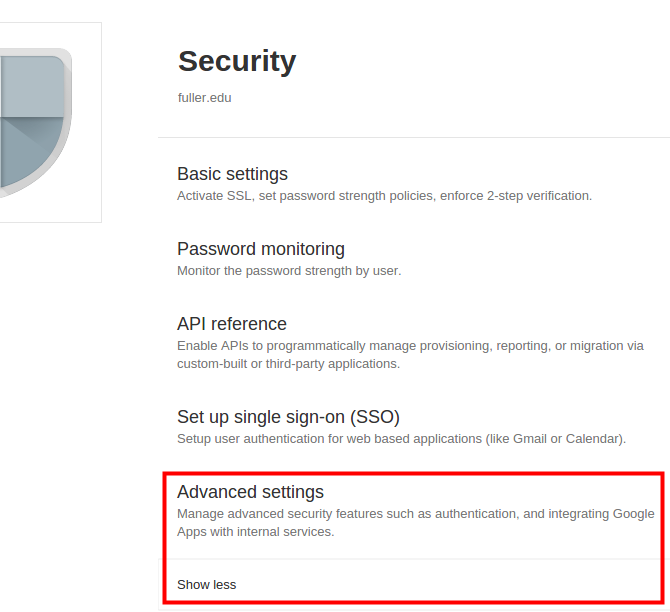Click the 'Setup user authentication' description text
This screenshot has width=670, height=612.
pos(401,439)
